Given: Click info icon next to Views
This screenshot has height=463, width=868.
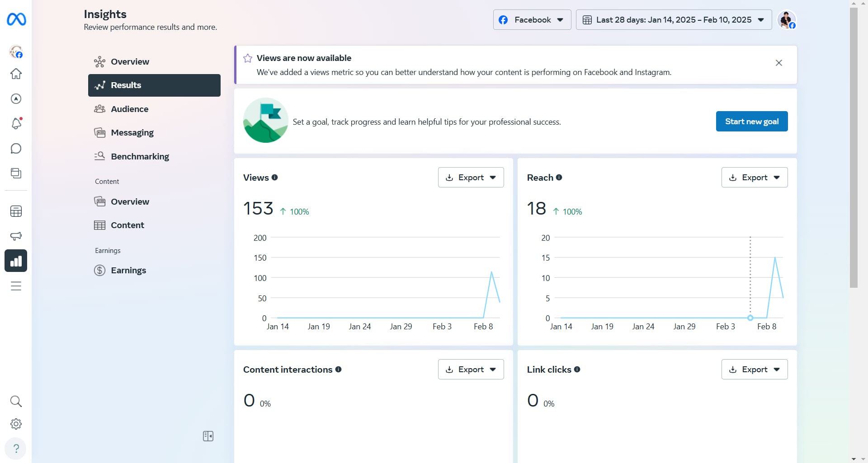Looking at the screenshot, I should (x=274, y=178).
